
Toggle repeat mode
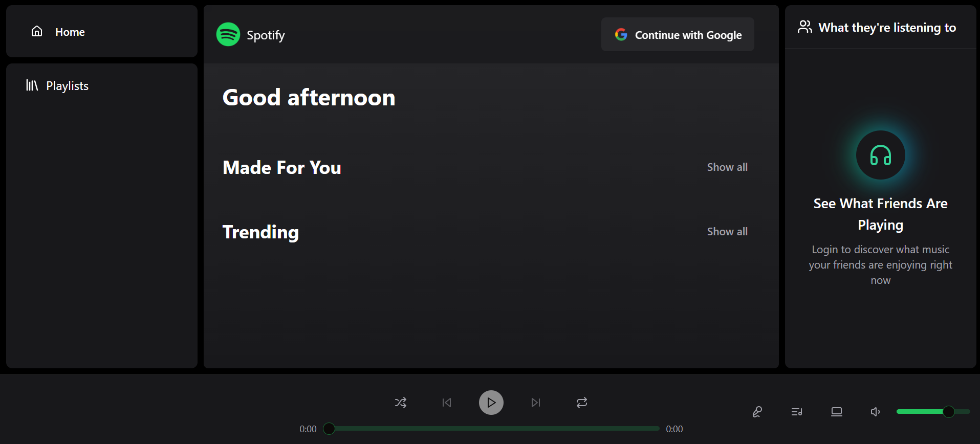click(x=581, y=403)
